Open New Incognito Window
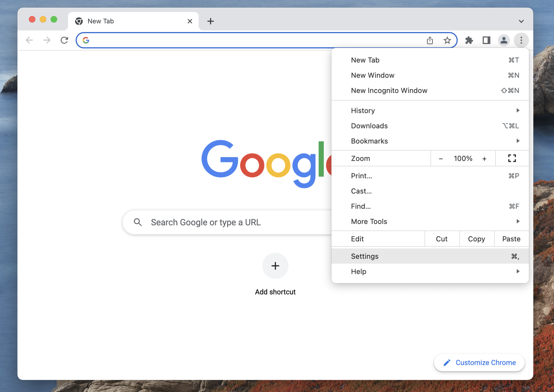 430,91
